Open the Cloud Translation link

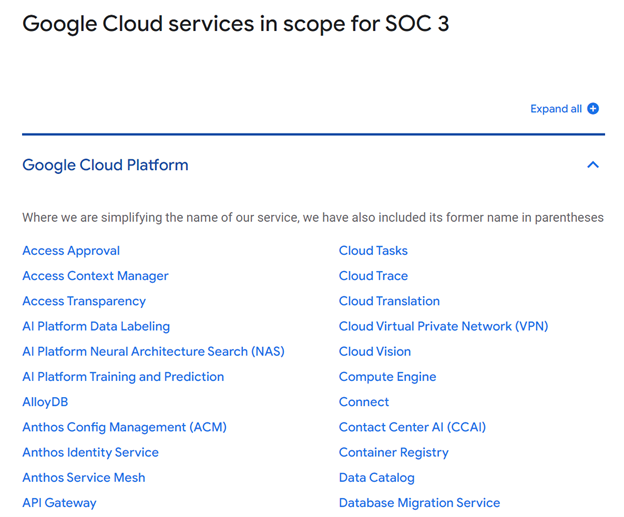[x=389, y=301]
